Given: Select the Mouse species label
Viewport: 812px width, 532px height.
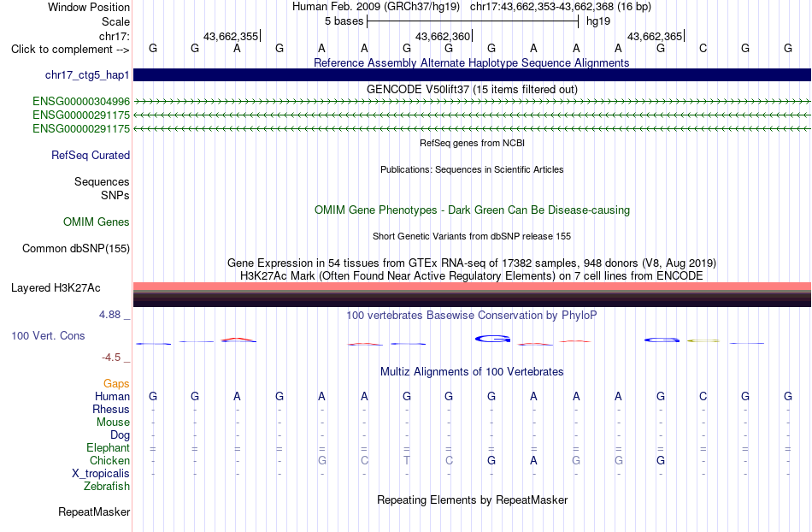Looking at the screenshot, I should pos(113,423).
